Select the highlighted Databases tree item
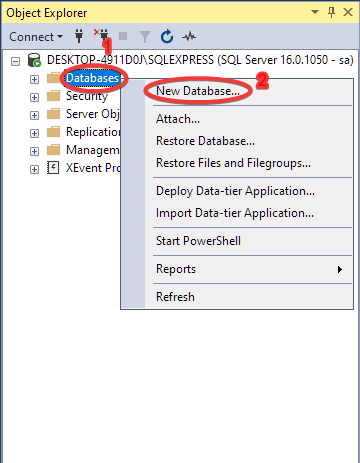Viewport: 360px width, 463px height. pos(92,78)
